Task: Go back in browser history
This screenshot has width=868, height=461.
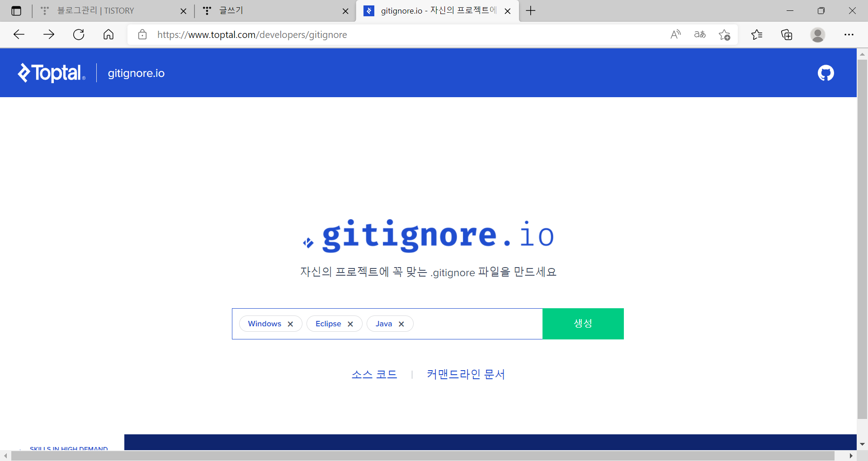Action: pyautogui.click(x=19, y=34)
